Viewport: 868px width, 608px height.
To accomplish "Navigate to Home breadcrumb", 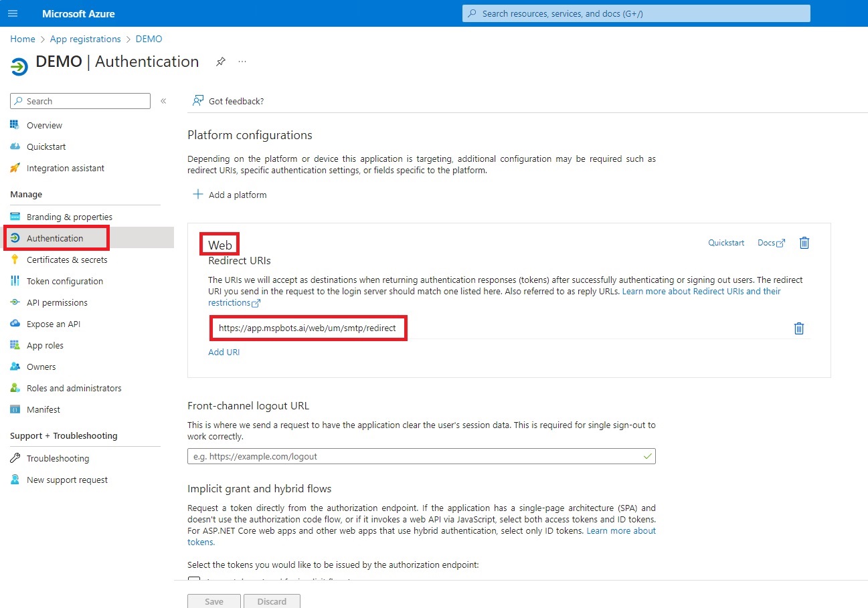I will (x=23, y=39).
